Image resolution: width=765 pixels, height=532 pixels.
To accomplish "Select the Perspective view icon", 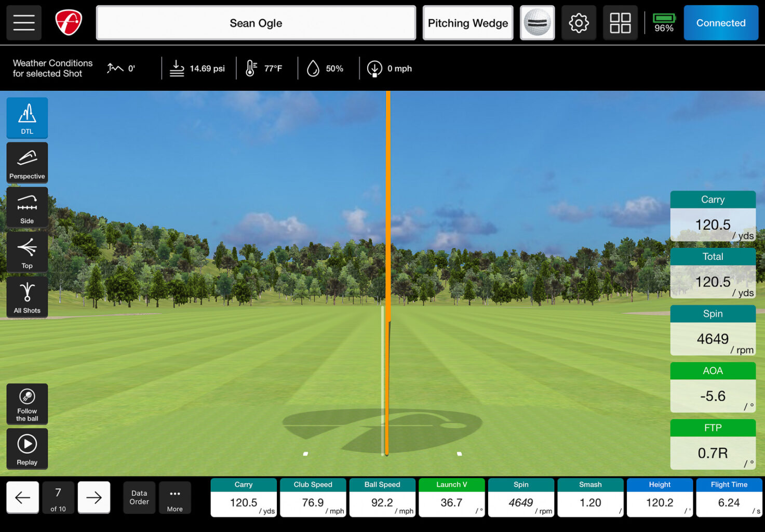I will pos(26,163).
